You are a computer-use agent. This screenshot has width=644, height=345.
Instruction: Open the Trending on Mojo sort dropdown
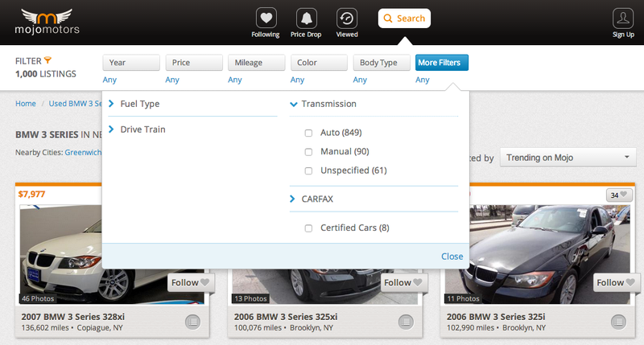click(x=568, y=158)
